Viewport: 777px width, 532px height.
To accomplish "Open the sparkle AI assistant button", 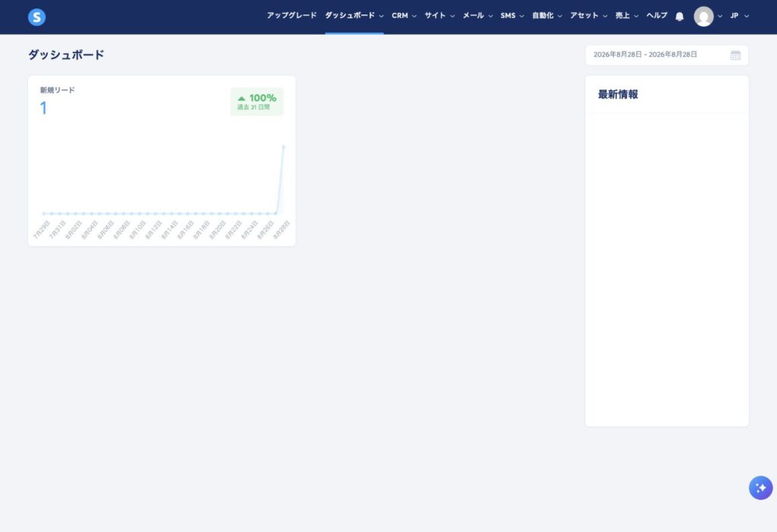I will 760,488.
